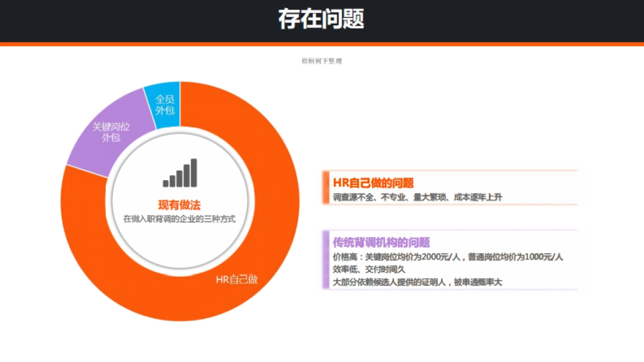Image resolution: width=644 pixels, height=362 pixels.
Task: Click the HR自己做 segment label
Action: [238, 279]
